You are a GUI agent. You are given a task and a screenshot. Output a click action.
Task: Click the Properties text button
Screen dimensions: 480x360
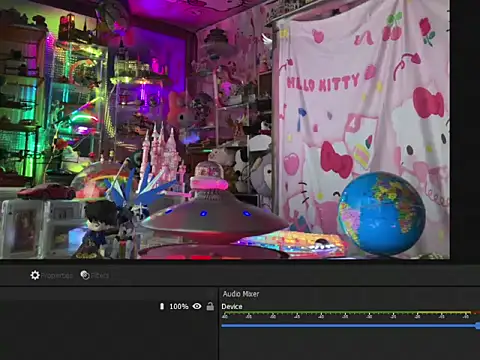[57, 276]
